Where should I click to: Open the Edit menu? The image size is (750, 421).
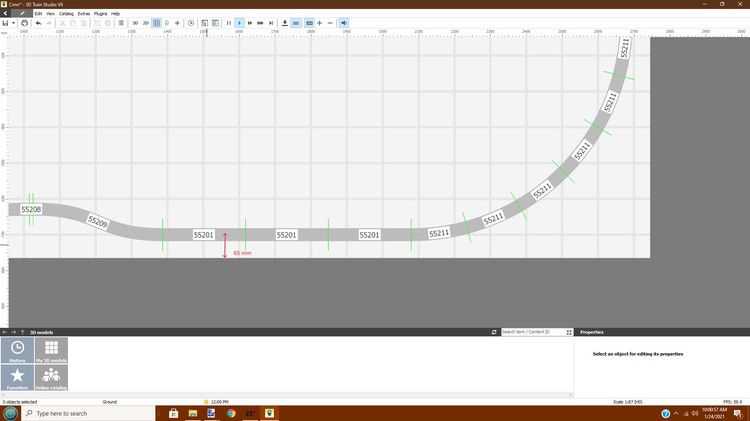coord(38,13)
